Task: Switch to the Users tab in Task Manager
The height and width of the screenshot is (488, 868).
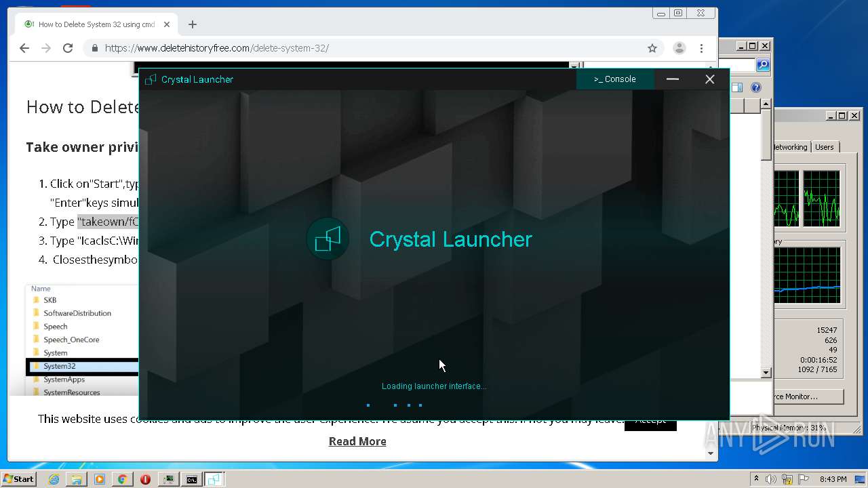Action: point(825,147)
